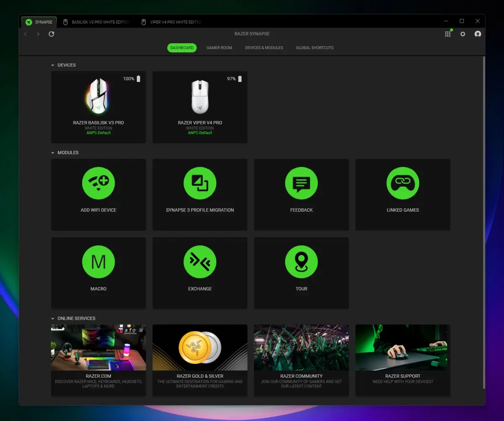This screenshot has height=421, width=504.
Task: Click the 'LINKED GAMES' label
Action: click(403, 210)
